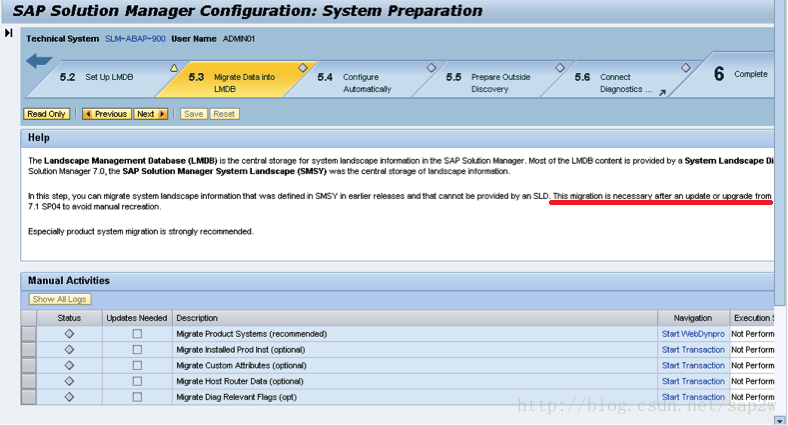Go to Previous step

pyautogui.click(x=107, y=114)
